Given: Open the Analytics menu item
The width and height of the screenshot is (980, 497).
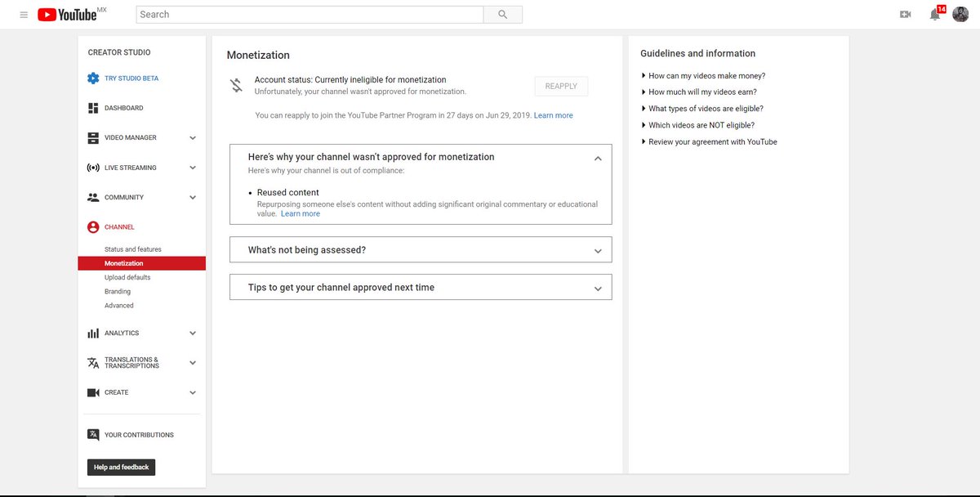Looking at the screenshot, I should pos(122,334).
